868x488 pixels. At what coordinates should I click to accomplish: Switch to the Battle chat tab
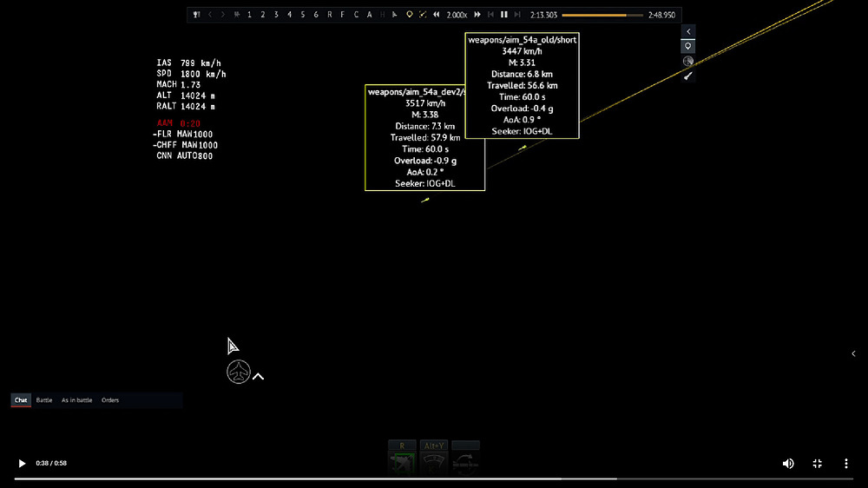click(x=44, y=400)
